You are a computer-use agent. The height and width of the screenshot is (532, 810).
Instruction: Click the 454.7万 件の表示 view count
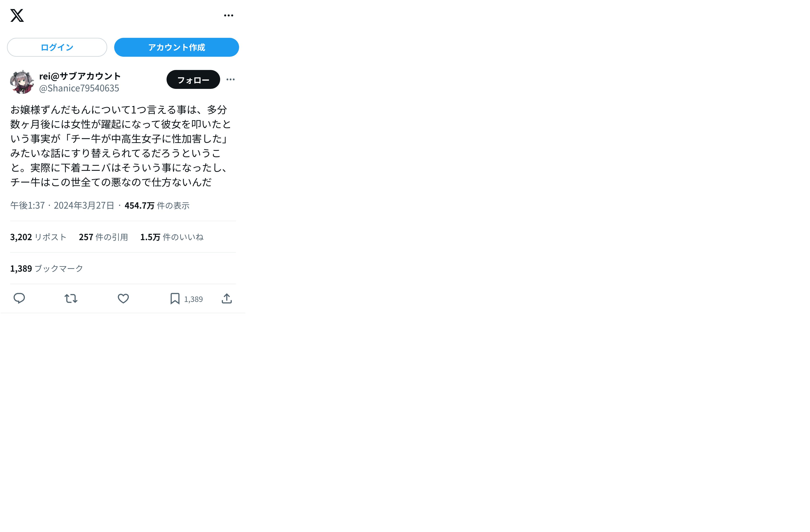pyautogui.click(x=157, y=205)
